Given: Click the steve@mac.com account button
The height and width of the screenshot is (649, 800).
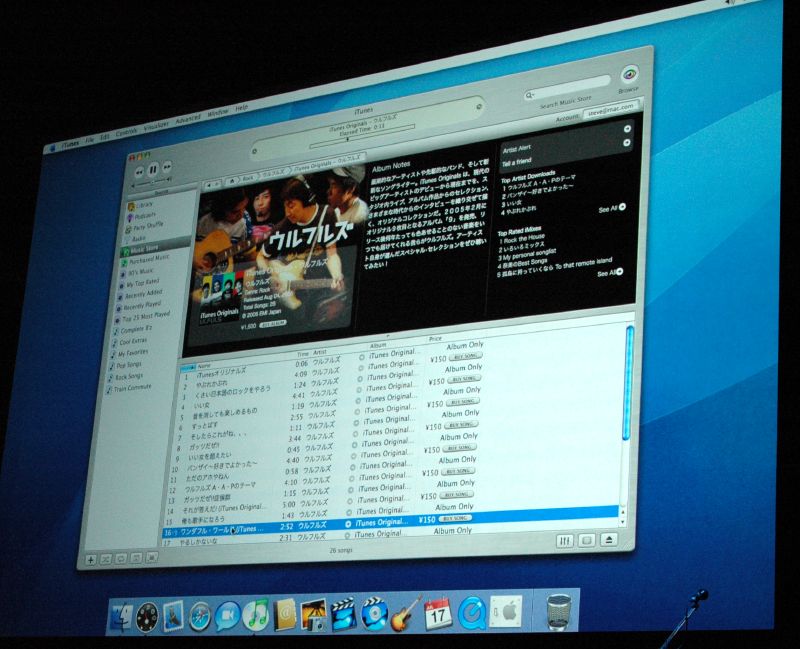Looking at the screenshot, I should tap(611, 110).
